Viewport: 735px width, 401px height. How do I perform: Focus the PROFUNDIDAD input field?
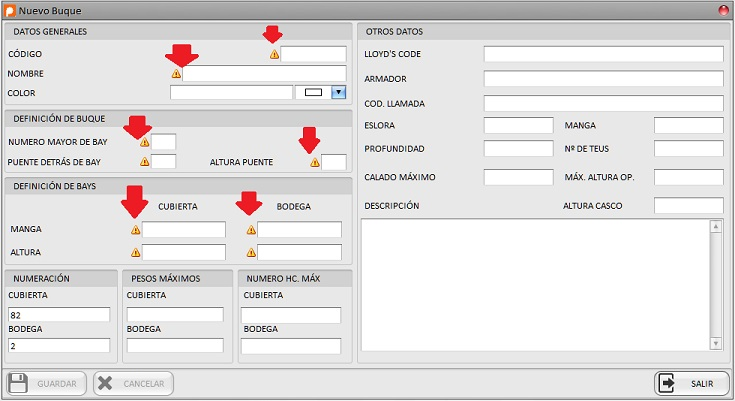point(518,149)
